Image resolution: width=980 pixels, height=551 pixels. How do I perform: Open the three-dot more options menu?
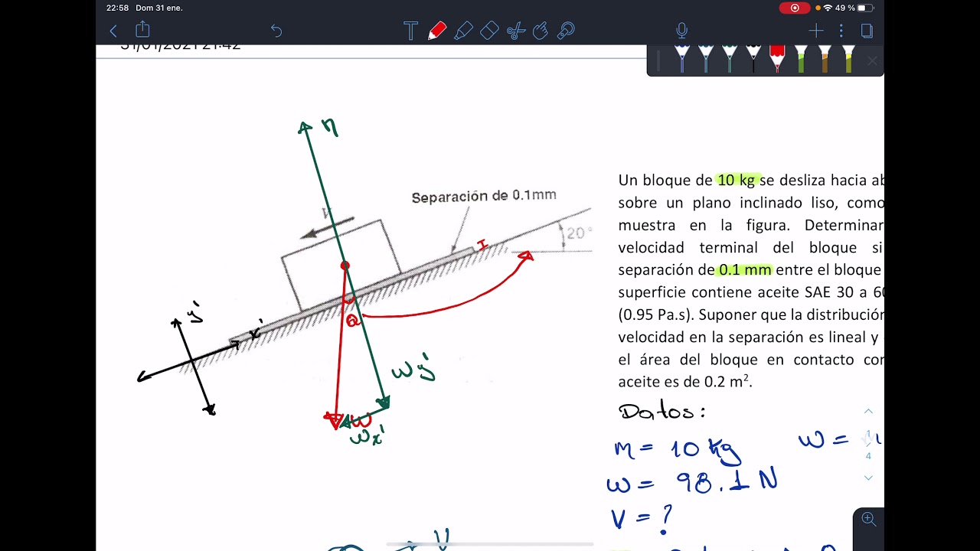point(841,31)
